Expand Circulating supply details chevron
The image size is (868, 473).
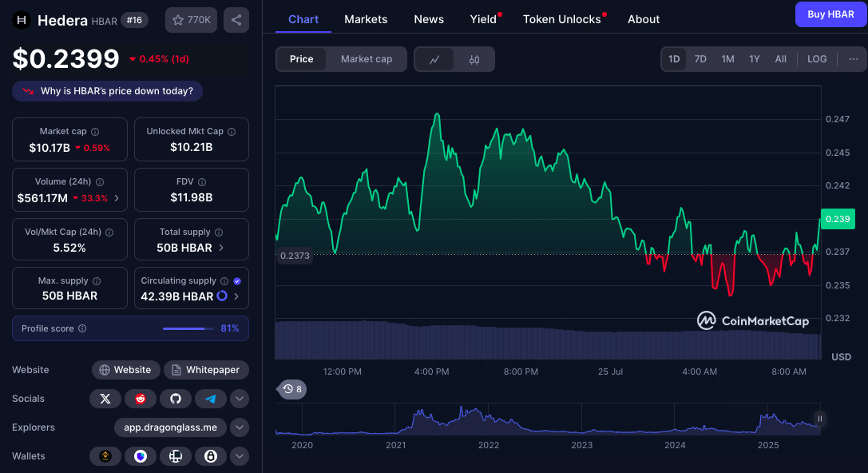tap(236, 296)
